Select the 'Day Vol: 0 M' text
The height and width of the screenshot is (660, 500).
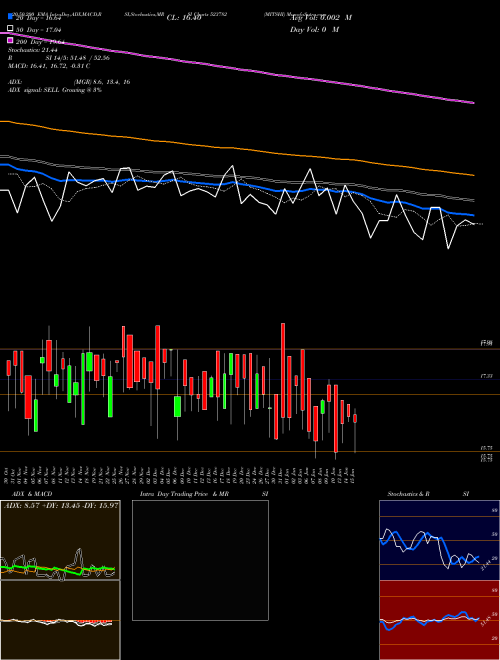[x=314, y=29]
